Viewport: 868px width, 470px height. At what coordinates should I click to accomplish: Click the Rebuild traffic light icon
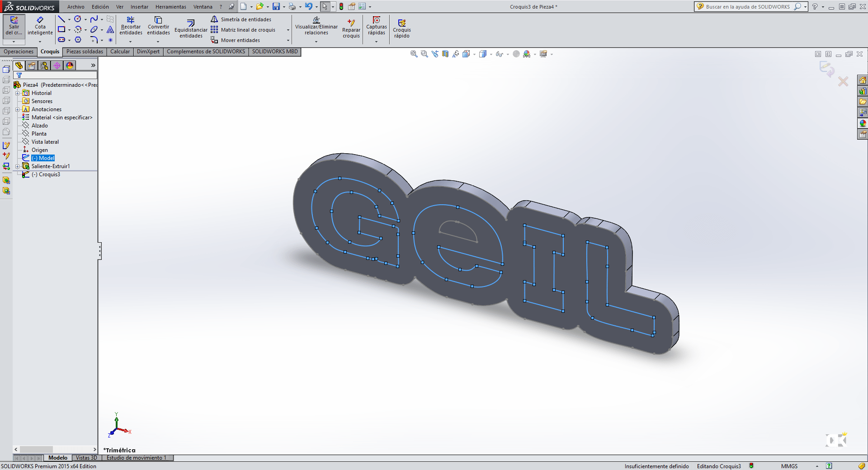[x=341, y=6]
